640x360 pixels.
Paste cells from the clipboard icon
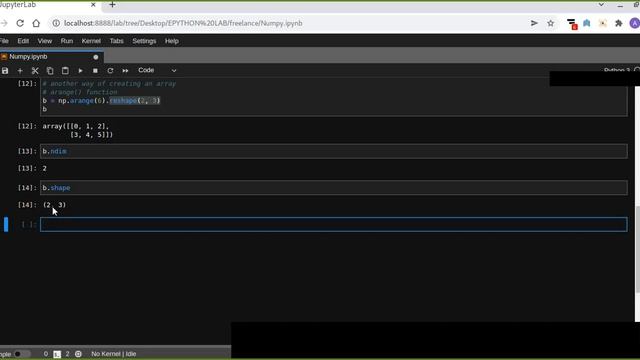pyautogui.click(x=65, y=71)
